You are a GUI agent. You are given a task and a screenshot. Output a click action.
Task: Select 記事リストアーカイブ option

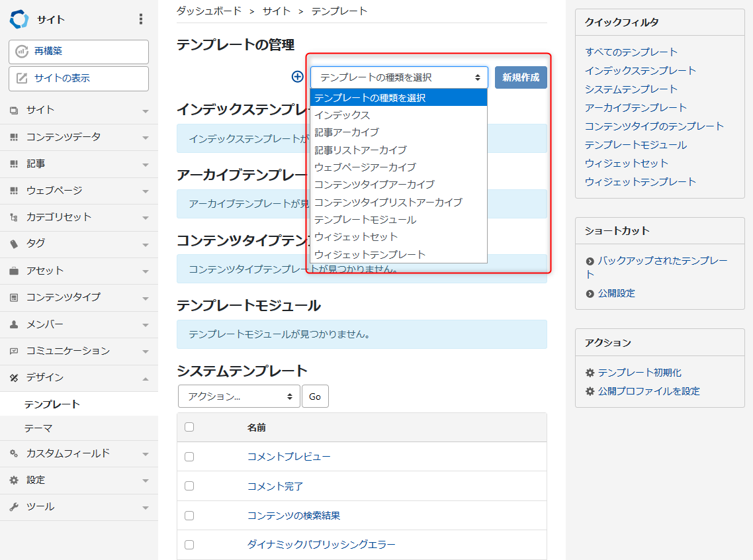tap(398, 150)
